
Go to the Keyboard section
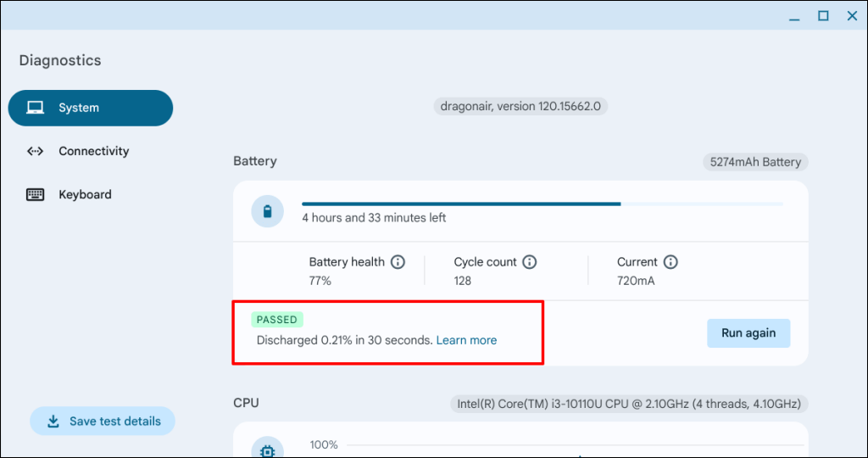pyautogui.click(x=85, y=194)
